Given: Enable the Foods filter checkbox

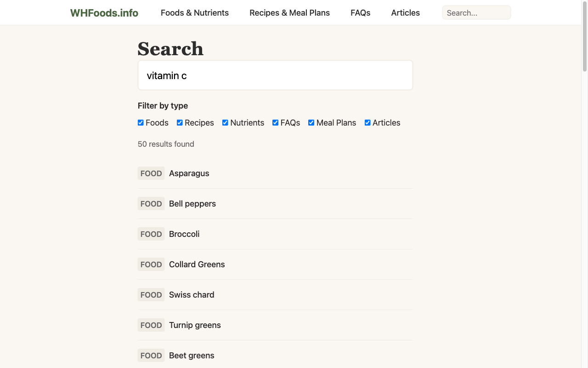Looking at the screenshot, I should 140,122.
